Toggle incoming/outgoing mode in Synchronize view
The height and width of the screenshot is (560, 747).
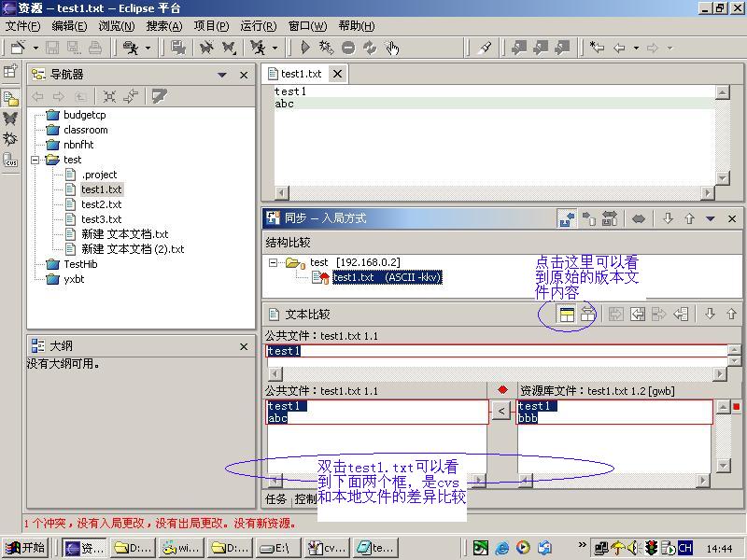point(610,218)
